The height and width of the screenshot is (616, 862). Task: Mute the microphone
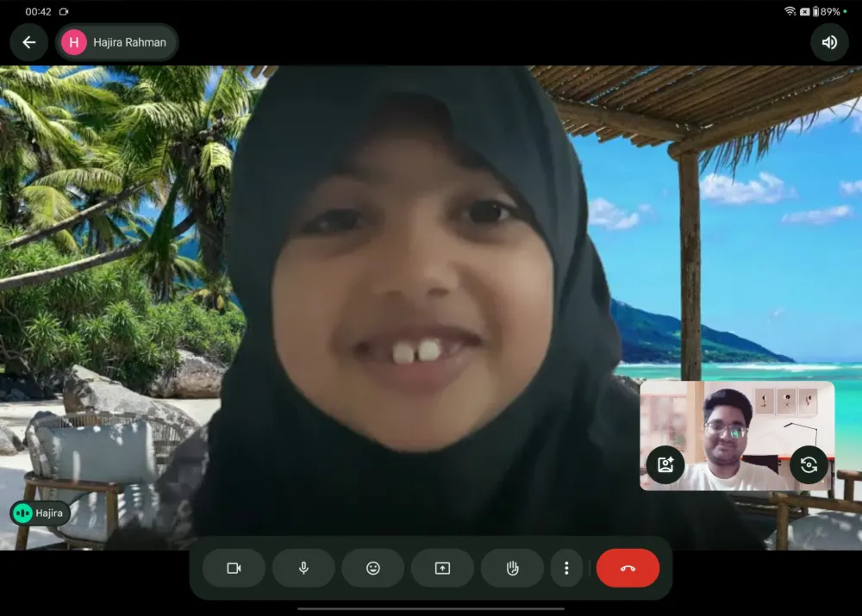click(303, 569)
